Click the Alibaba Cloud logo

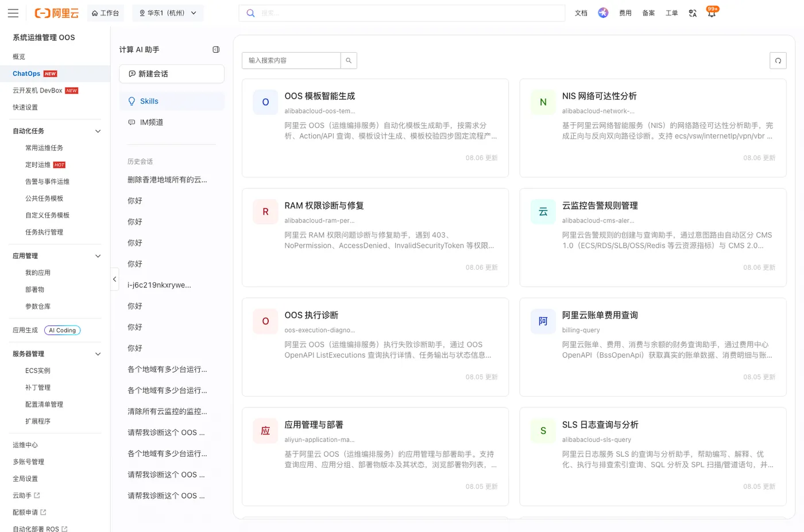tap(56, 13)
